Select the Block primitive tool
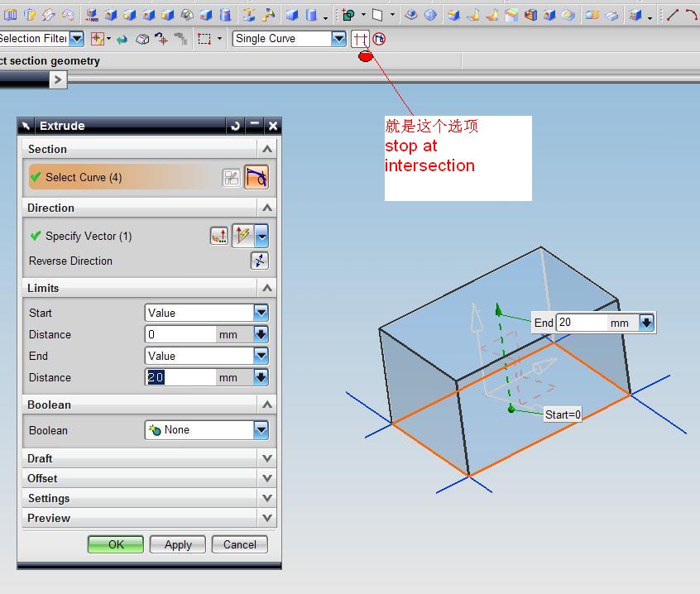The width and height of the screenshot is (700, 594). coord(292,15)
